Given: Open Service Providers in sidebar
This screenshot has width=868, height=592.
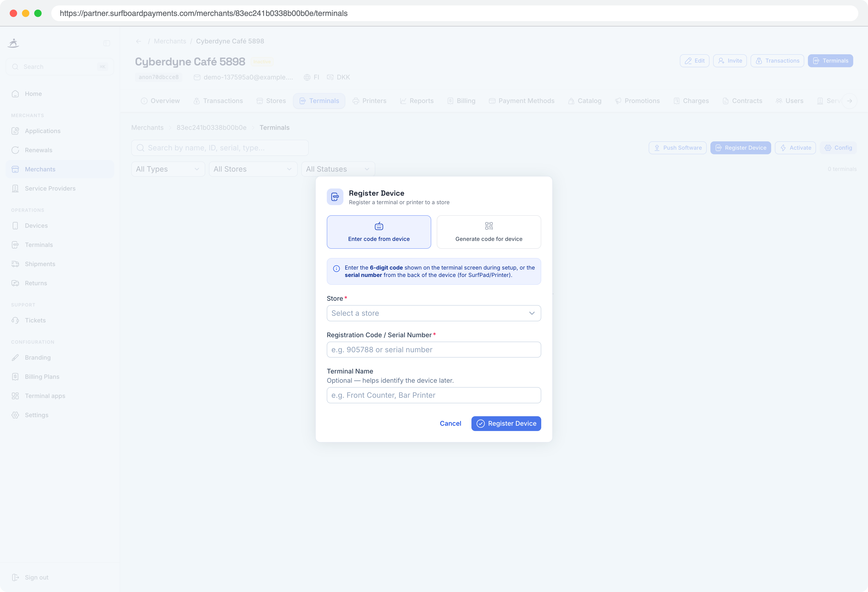Looking at the screenshot, I should tap(60, 188).
